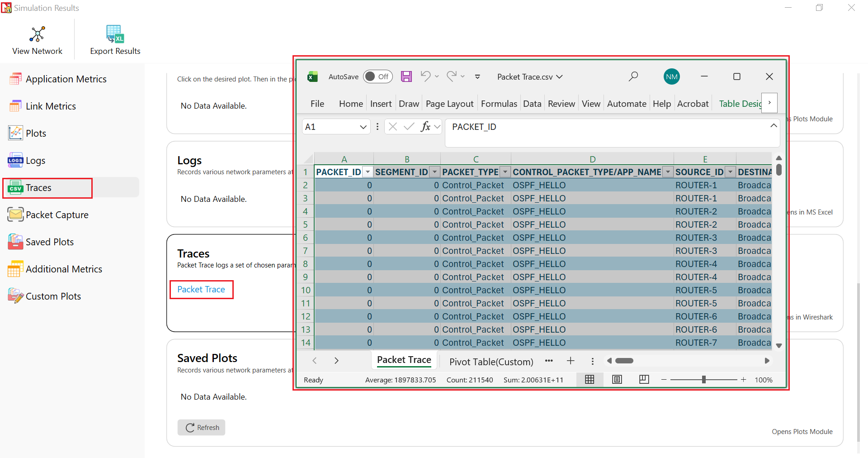The image size is (868, 458).
Task: Select the Logs sidebar icon
Action: tap(15, 161)
